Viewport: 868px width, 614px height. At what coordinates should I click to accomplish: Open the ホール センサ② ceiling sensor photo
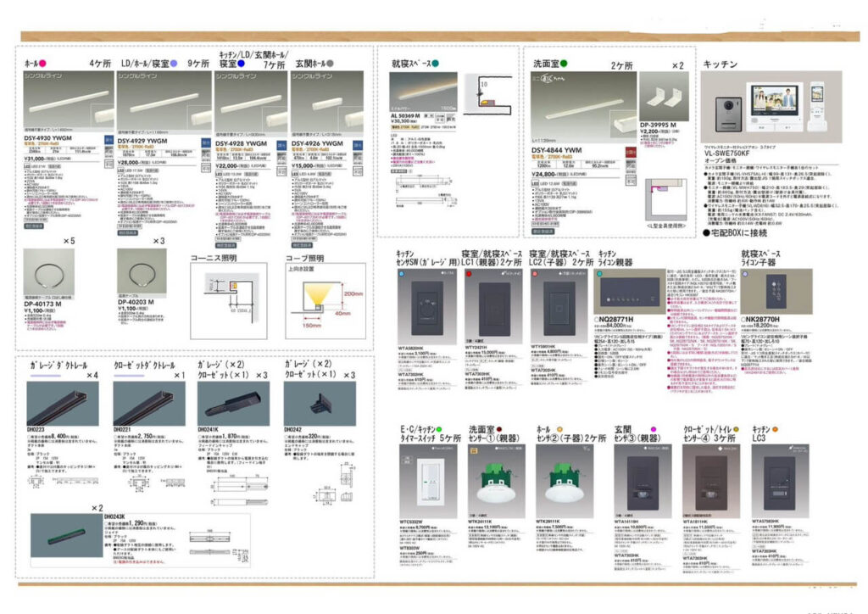[x=565, y=481]
